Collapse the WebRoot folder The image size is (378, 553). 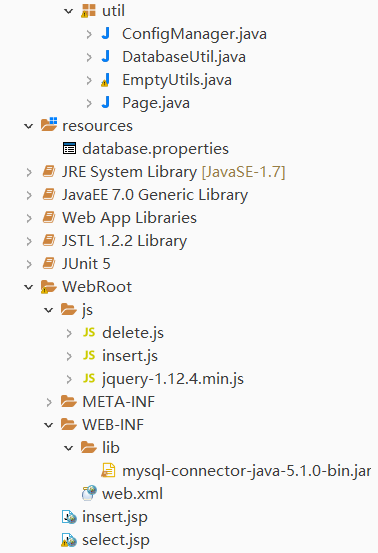pos(29,287)
